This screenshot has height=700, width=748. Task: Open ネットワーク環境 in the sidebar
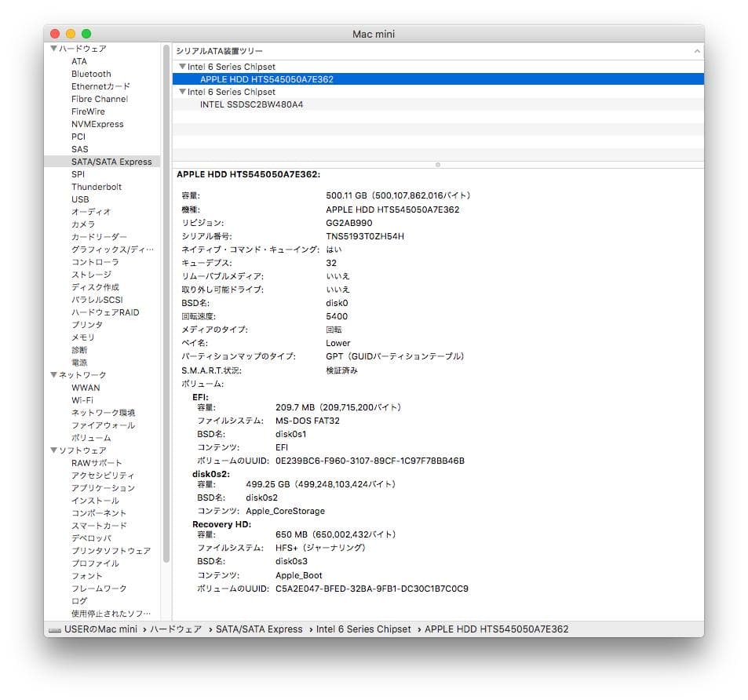pos(103,413)
